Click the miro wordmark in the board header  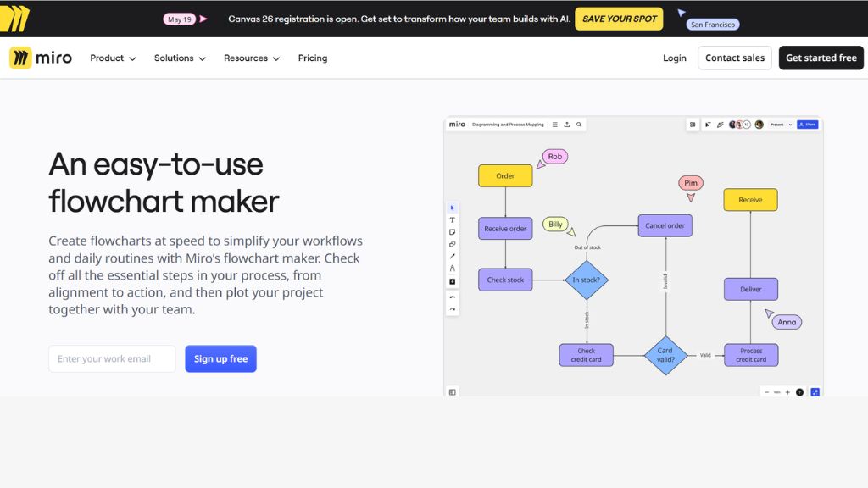pyautogui.click(x=457, y=125)
